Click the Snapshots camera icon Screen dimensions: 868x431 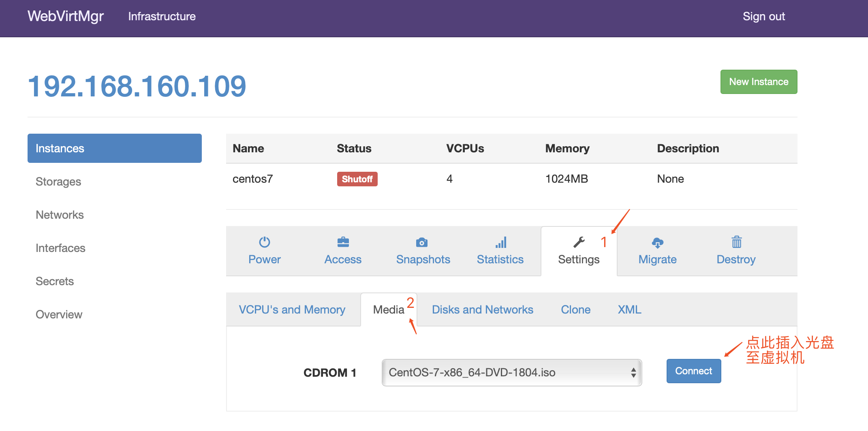(422, 242)
